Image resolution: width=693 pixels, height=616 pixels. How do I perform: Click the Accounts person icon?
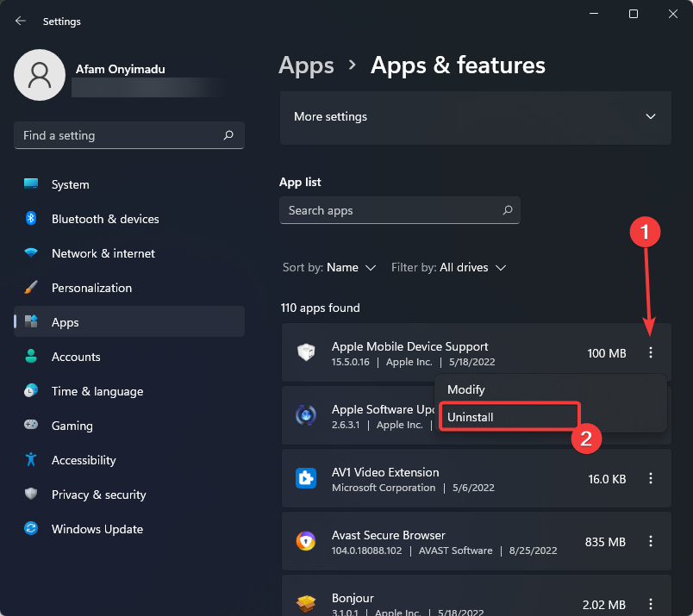[31, 356]
